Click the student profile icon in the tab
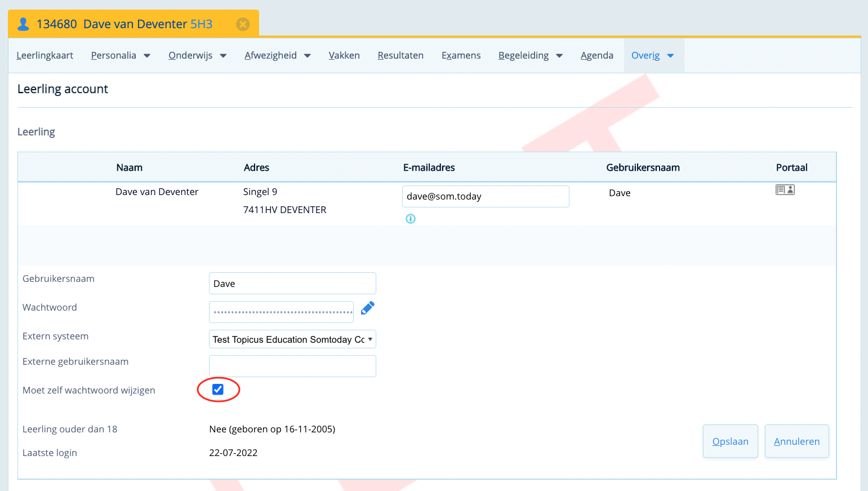The width and height of the screenshot is (868, 491). pos(23,24)
